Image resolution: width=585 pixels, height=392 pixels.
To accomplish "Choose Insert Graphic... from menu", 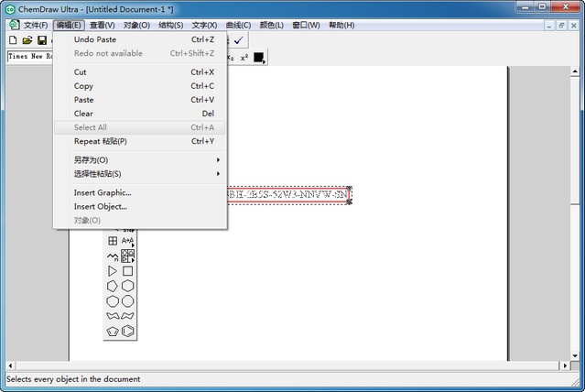I will coord(140,192).
